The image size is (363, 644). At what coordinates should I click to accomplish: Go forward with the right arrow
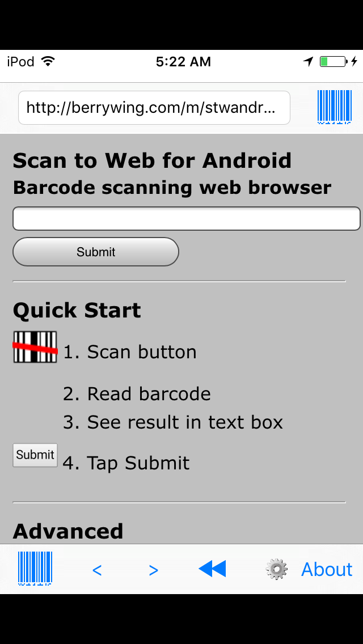(x=153, y=570)
